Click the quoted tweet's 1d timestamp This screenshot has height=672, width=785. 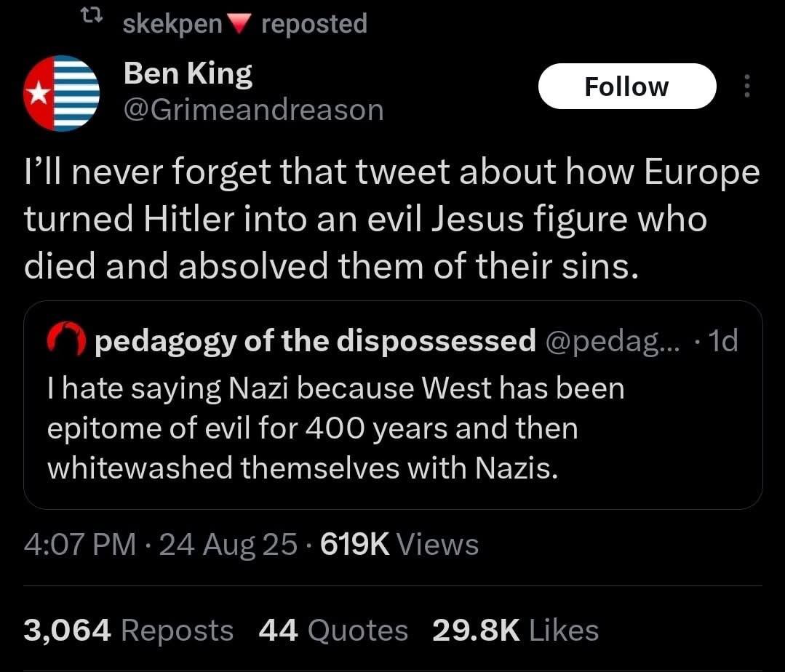[x=723, y=339]
